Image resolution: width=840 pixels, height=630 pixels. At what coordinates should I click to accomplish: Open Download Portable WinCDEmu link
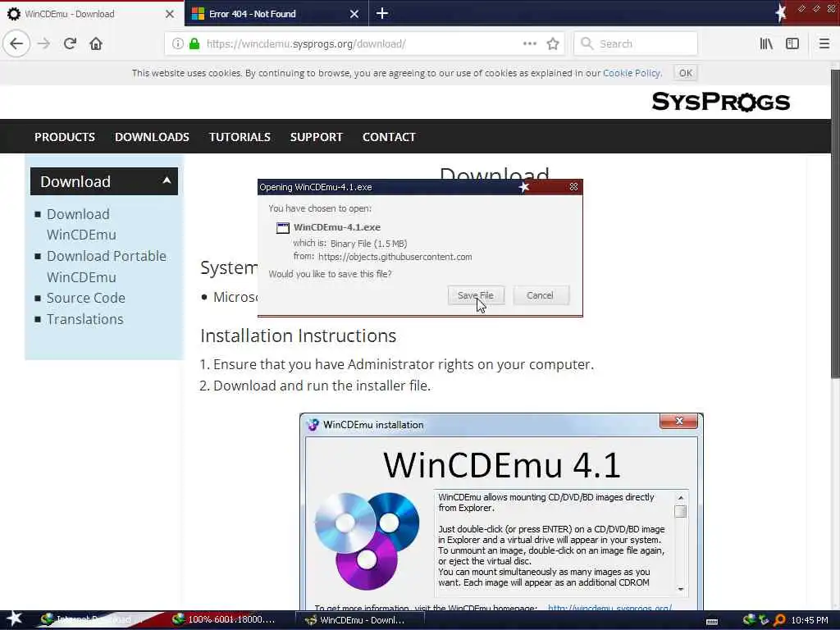tap(107, 267)
